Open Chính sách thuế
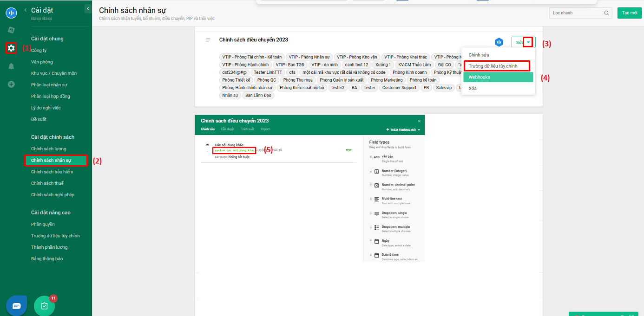This screenshot has width=644, height=316. coord(47,183)
